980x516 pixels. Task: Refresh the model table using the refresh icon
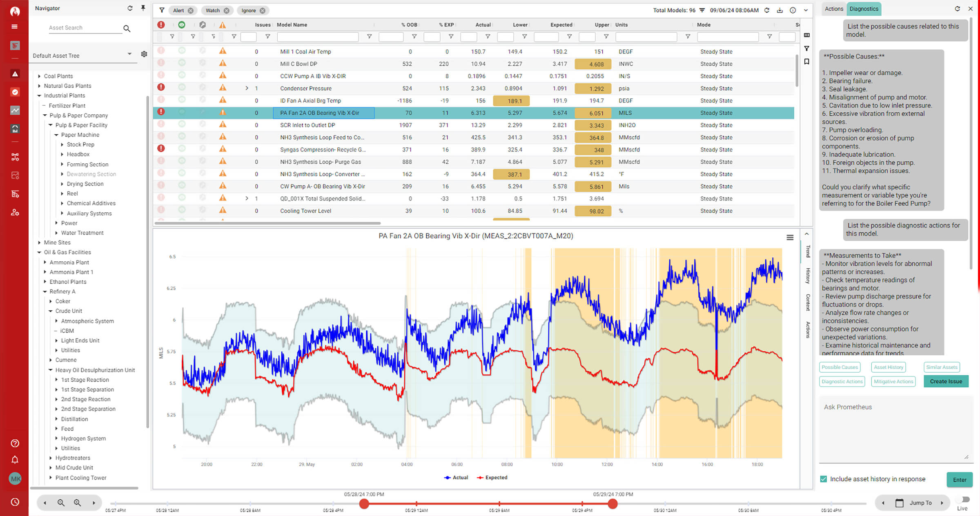pyautogui.click(x=767, y=10)
